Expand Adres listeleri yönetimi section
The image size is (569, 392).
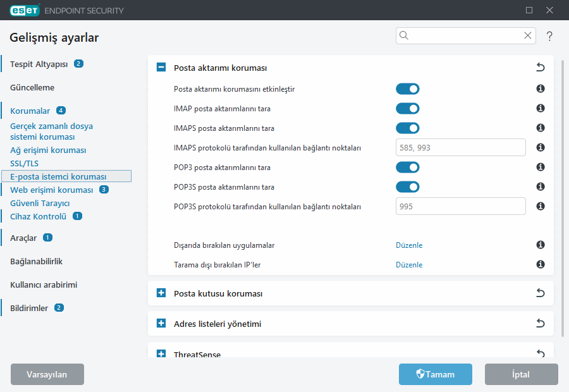tap(161, 324)
